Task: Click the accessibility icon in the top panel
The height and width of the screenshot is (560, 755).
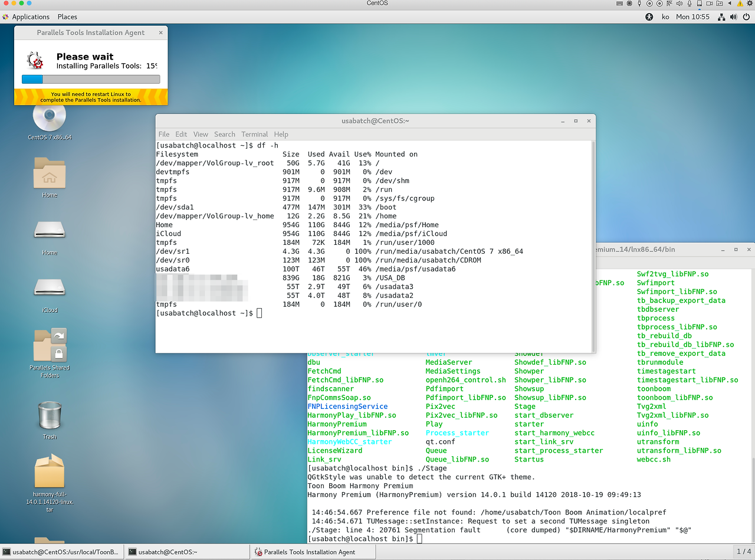Action: tap(649, 17)
